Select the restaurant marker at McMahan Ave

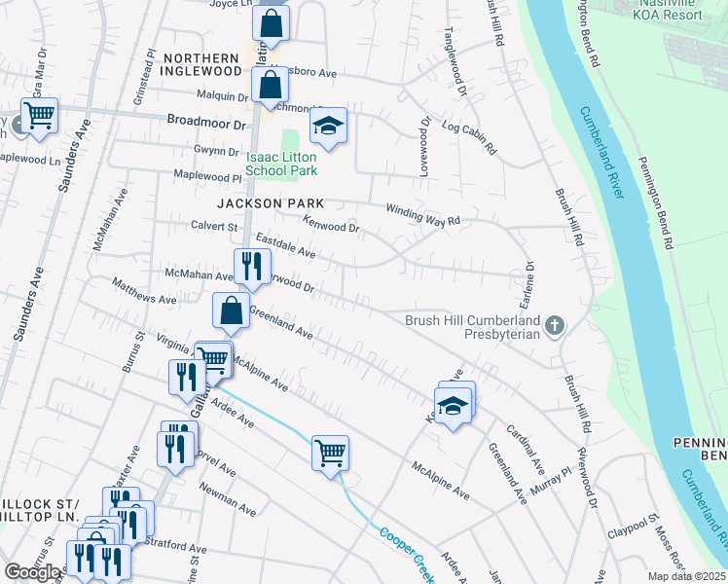[251, 267]
